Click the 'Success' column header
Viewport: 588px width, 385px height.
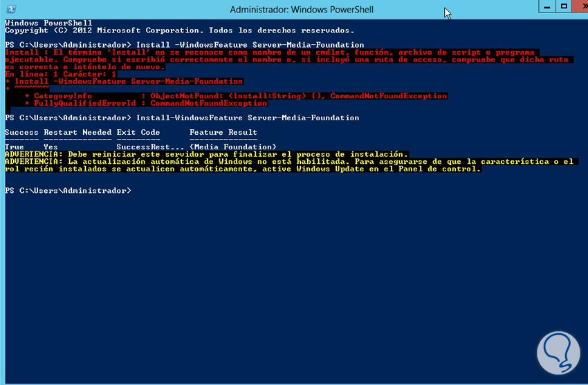21,133
